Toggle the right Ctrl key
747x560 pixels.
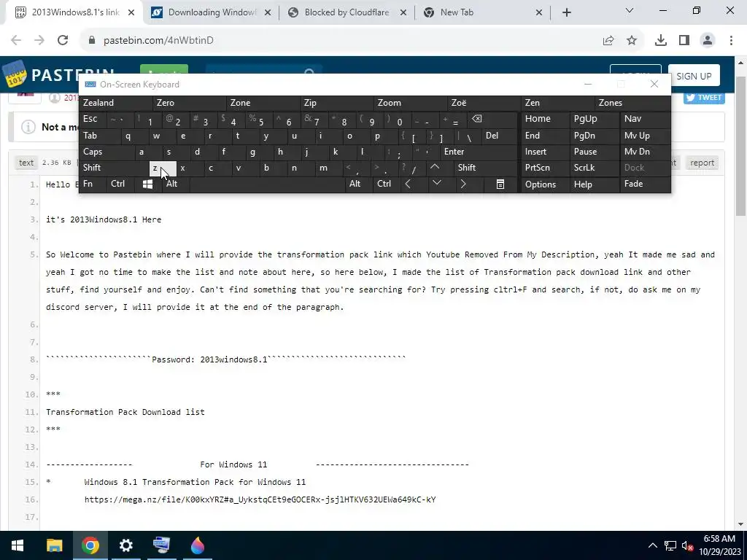tap(384, 184)
